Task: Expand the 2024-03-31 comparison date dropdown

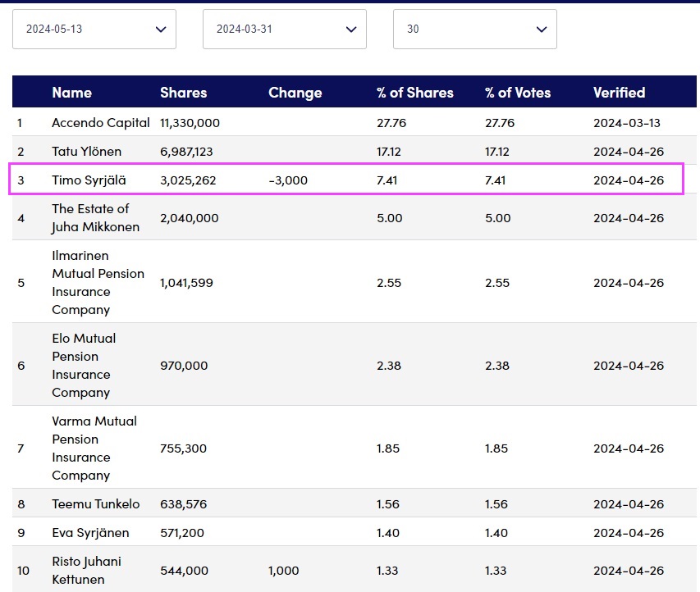Action: click(284, 30)
